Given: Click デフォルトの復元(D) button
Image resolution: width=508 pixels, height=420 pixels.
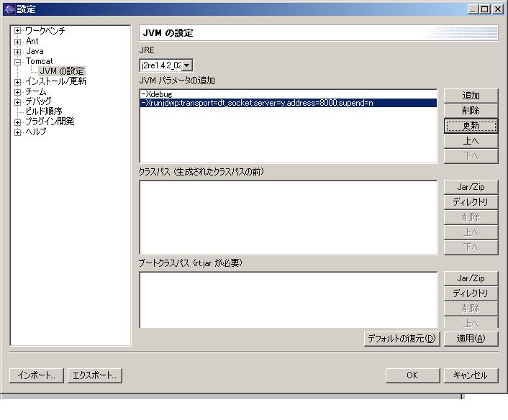Looking at the screenshot, I should (x=402, y=339).
